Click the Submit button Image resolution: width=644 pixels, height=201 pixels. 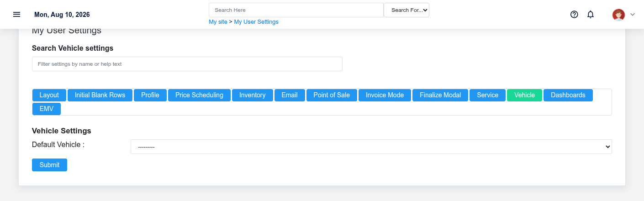point(49,165)
